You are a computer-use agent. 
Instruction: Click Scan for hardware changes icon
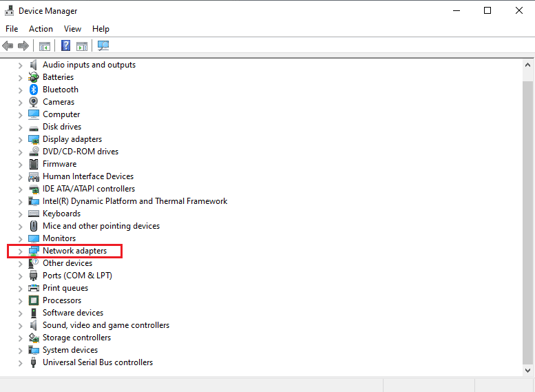tap(103, 45)
